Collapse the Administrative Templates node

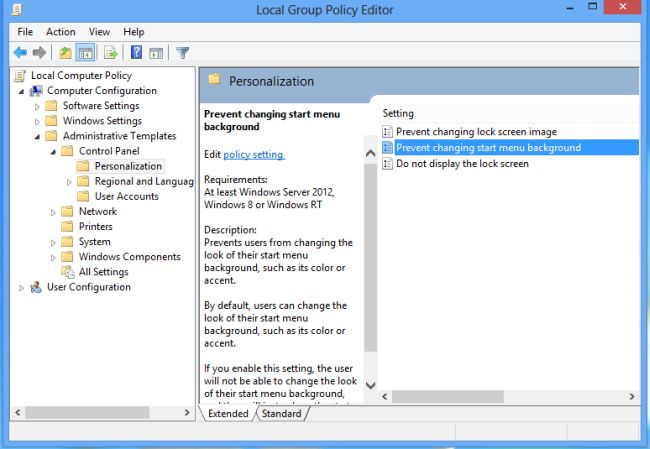[37, 137]
